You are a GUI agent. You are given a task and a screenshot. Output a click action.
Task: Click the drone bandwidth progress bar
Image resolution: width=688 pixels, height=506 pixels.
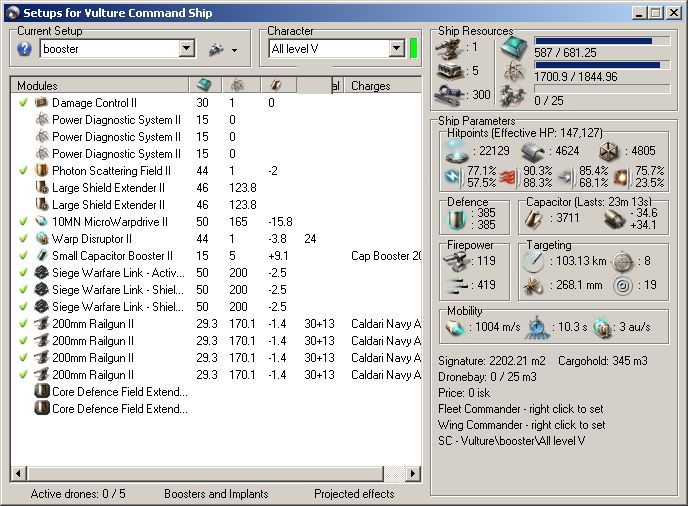pyautogui.click(x=602, y=89)
